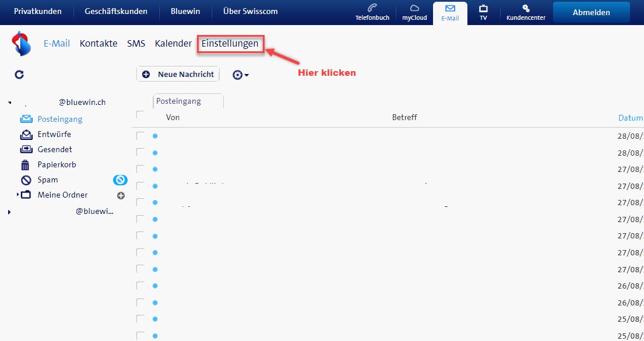Expand the Meine Ordner tree arrow
The height and width of the screenshot is (341, 644).
click(x=18, y=194)
